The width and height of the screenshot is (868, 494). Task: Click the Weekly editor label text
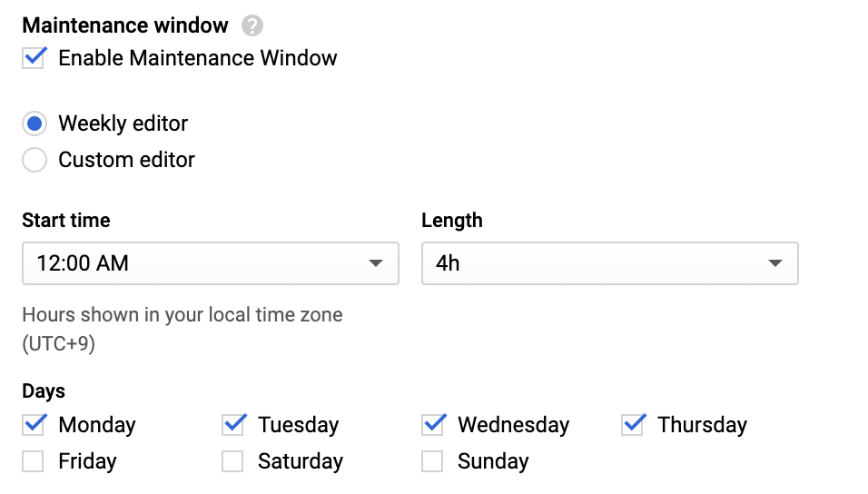point(123,123)
